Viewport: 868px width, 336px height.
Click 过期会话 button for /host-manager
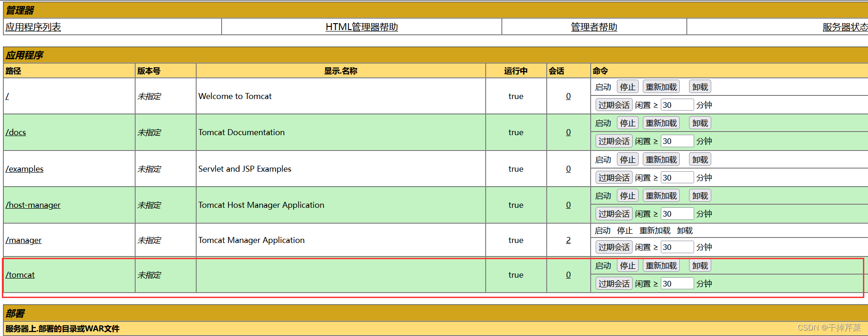614,214
